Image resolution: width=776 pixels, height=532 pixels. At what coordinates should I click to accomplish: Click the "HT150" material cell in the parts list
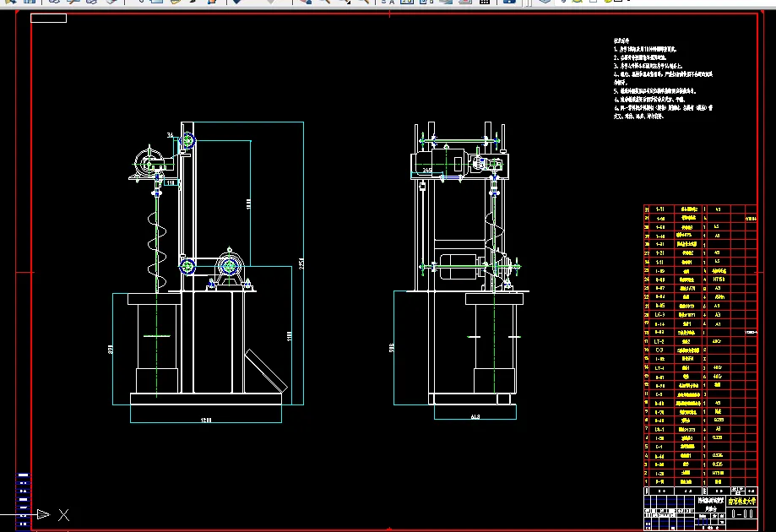point(719,280)
